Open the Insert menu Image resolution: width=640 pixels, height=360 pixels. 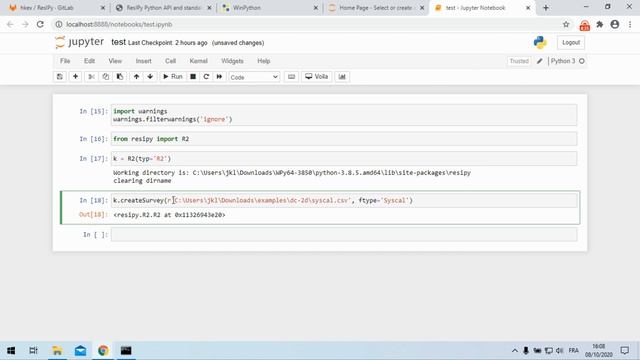(x=144, y=61)
